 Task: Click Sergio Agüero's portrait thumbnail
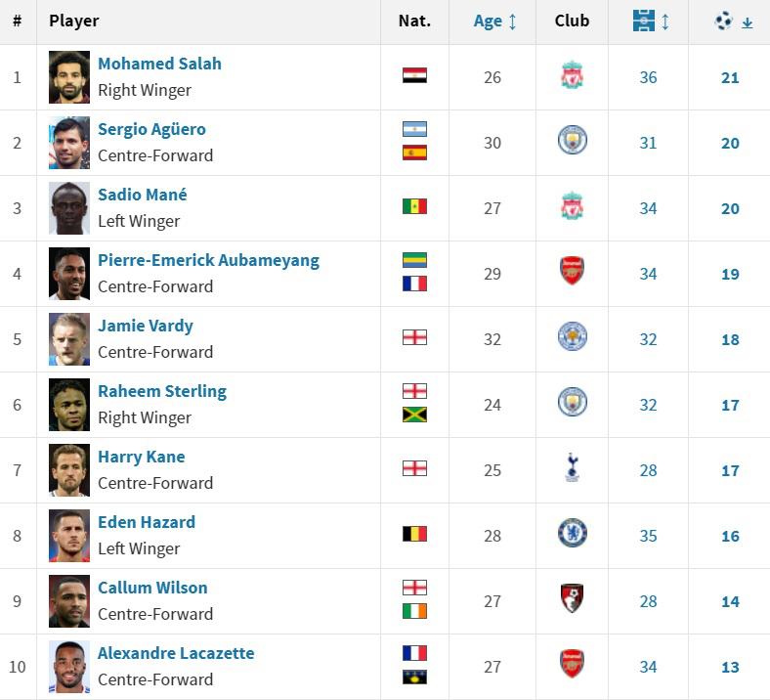click(69, 143)
